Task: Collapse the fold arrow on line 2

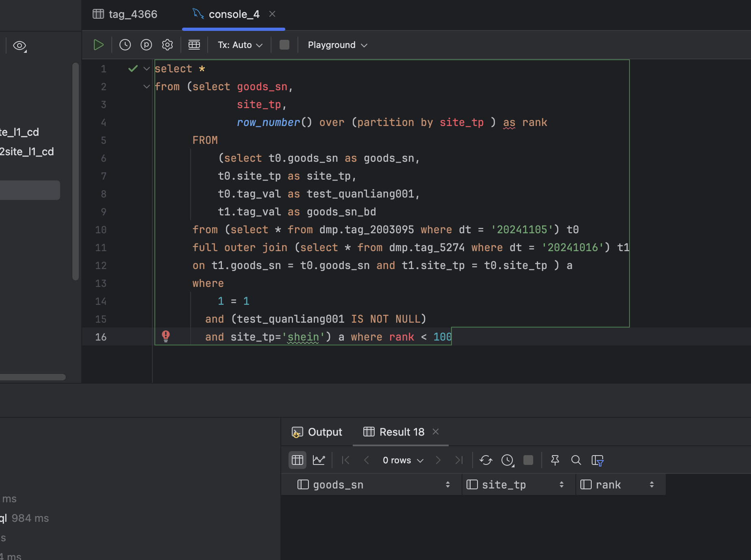Action: tap(147, 87)
